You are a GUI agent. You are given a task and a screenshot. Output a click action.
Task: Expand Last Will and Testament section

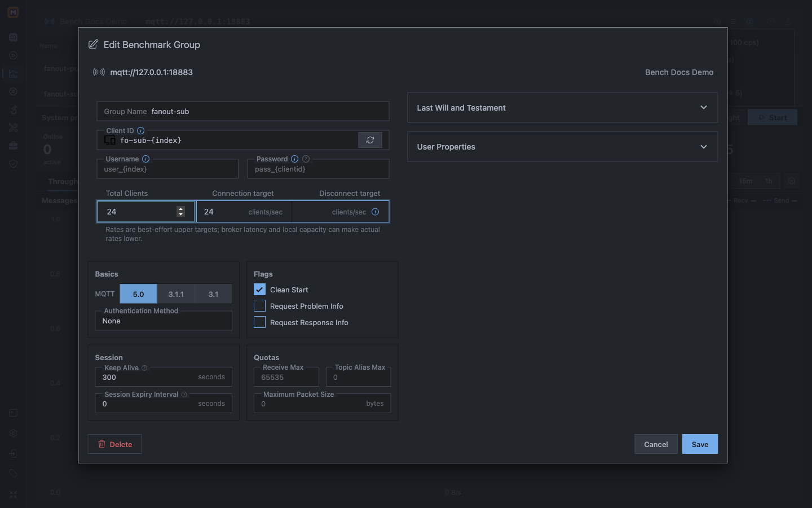[x=562, y=107]
